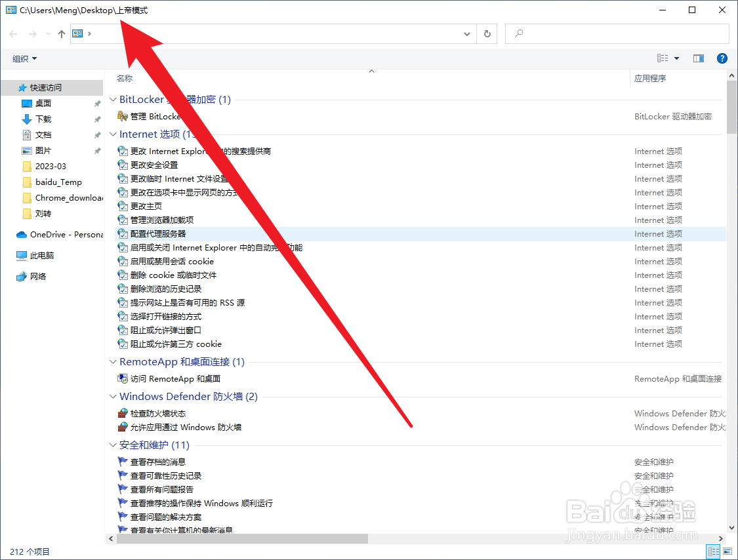Click icon beside 启用或禁用会话 cookie
This screenshot has height=560, width=738.
tap(123, 261)
